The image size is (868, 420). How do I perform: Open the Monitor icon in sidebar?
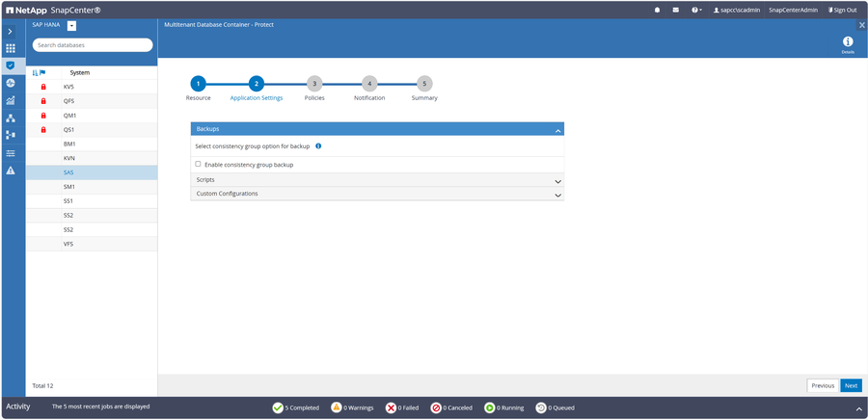(x=11, y=83)
